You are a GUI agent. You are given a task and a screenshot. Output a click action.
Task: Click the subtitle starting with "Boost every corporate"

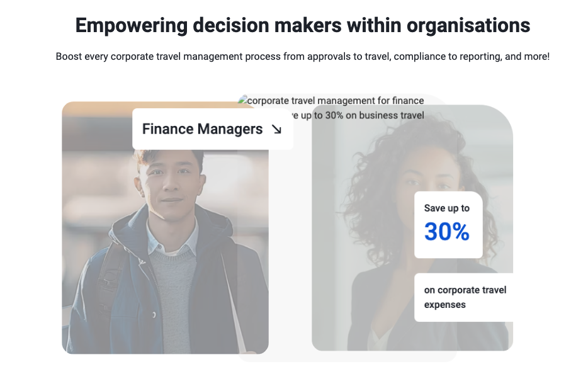[x=302, y=57]
